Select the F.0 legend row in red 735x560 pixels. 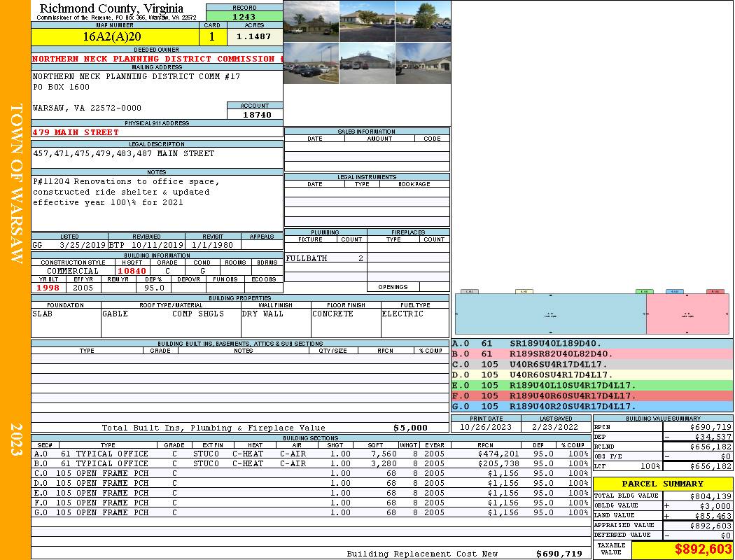[591, 396]
